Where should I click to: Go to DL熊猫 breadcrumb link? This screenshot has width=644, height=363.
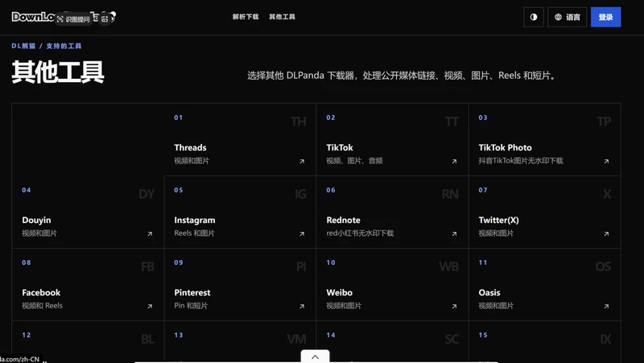coord(23,46)
